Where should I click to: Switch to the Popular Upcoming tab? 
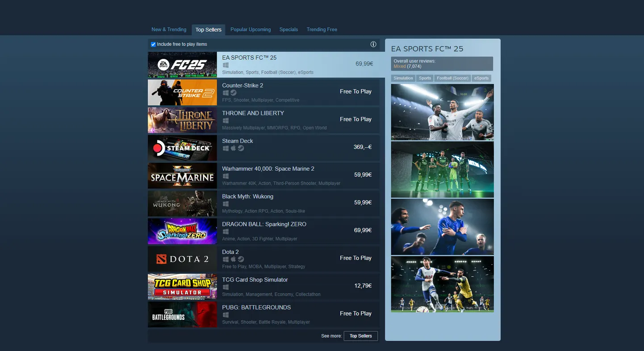[x=251, y=29]
